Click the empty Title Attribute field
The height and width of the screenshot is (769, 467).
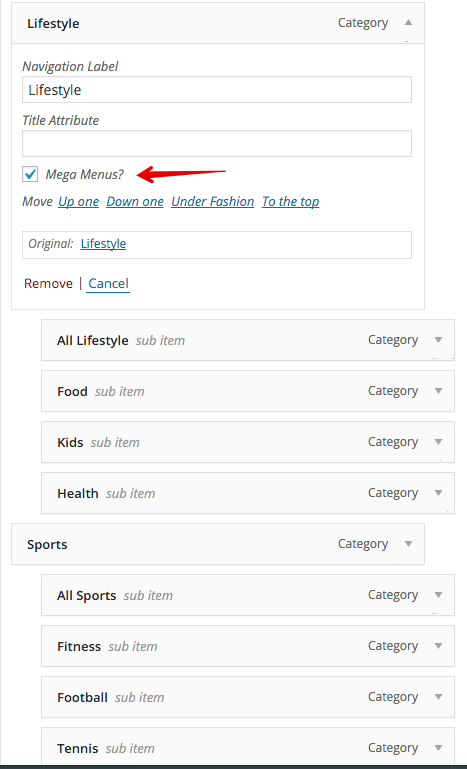click(217, 144)
